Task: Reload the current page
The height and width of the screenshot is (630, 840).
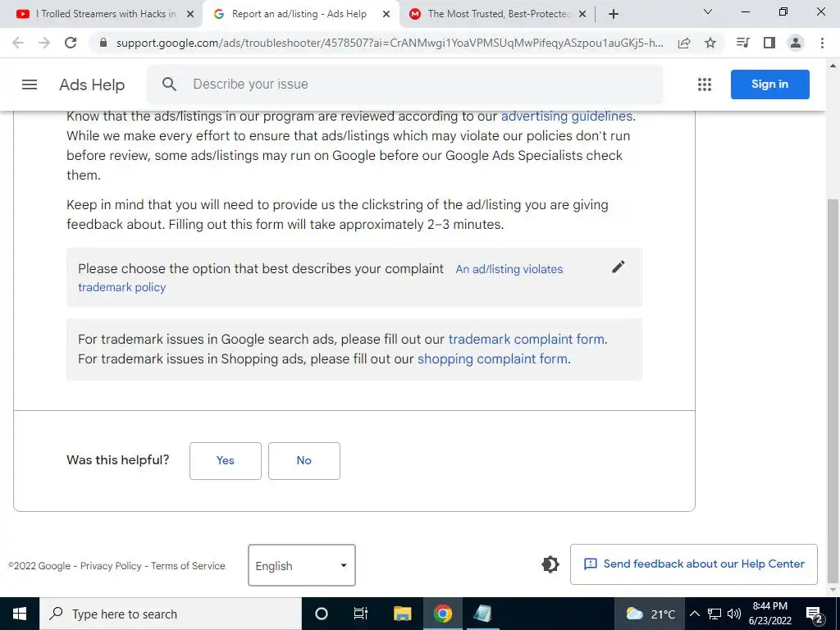Action: click(71, 43)
